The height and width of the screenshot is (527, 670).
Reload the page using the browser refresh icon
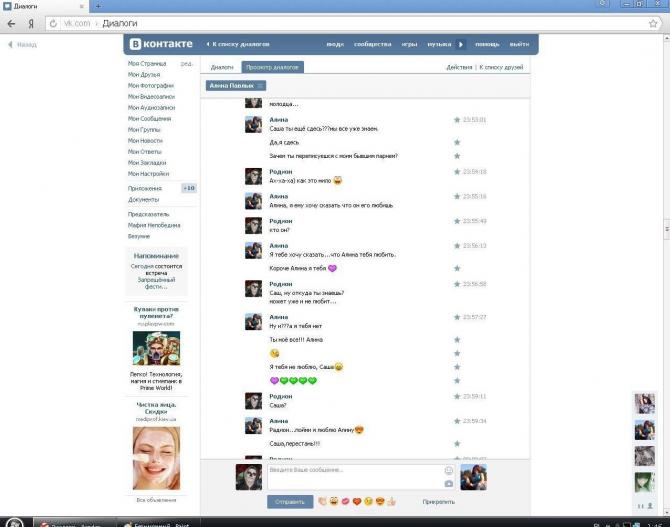52,23
